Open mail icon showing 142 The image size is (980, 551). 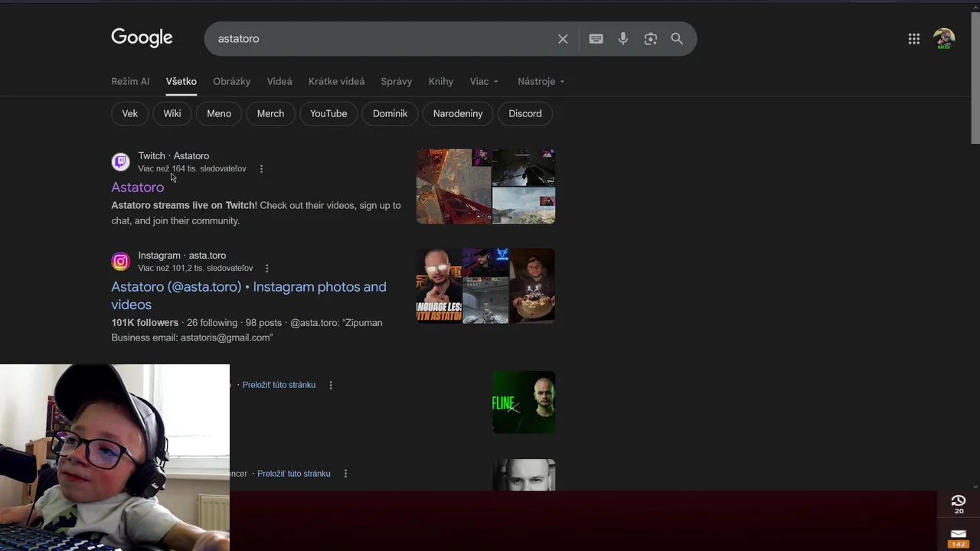(959, 538)
